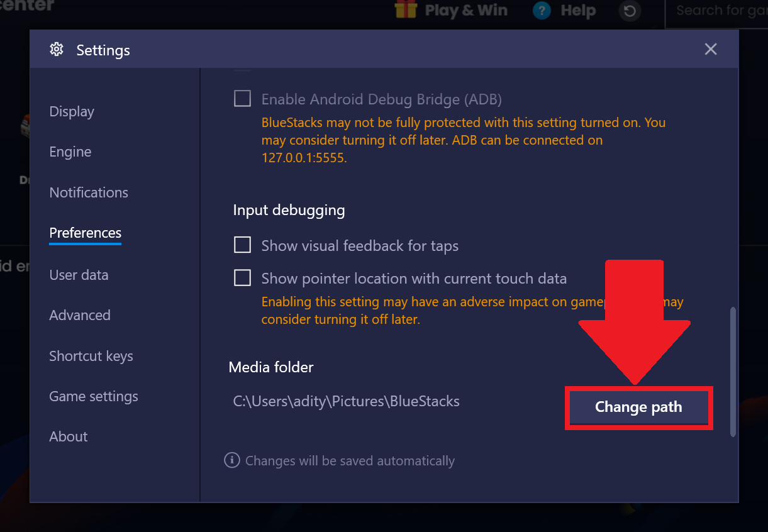The height and width of the screenshot is (532, 768).
Task: Open Play & Win gift icon
Action: pyautogui.click(x=406, y=9)
